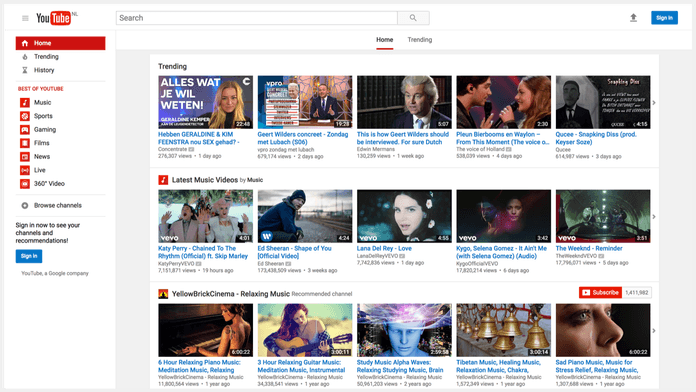Image resolution: width=696 pixels, height=392 pixels.
Task: Open TheWeekndVEVO channel link
Action: coord(576,256)
